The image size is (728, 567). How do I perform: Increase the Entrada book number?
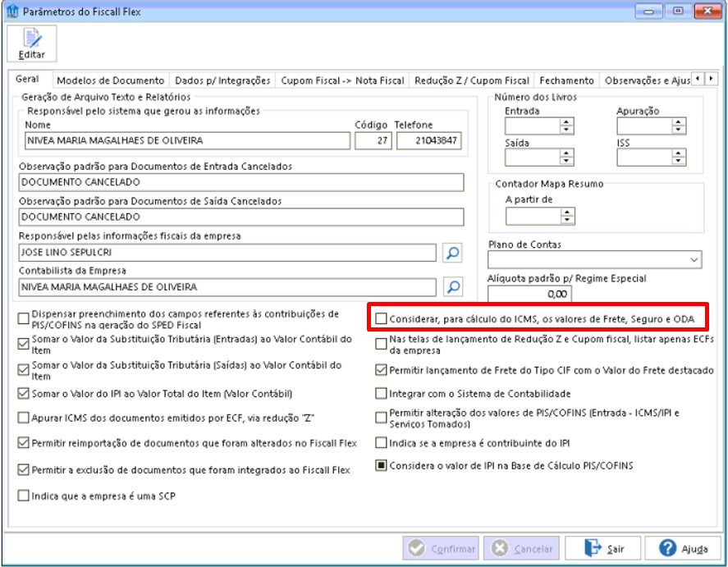click(x=566, y=122)
